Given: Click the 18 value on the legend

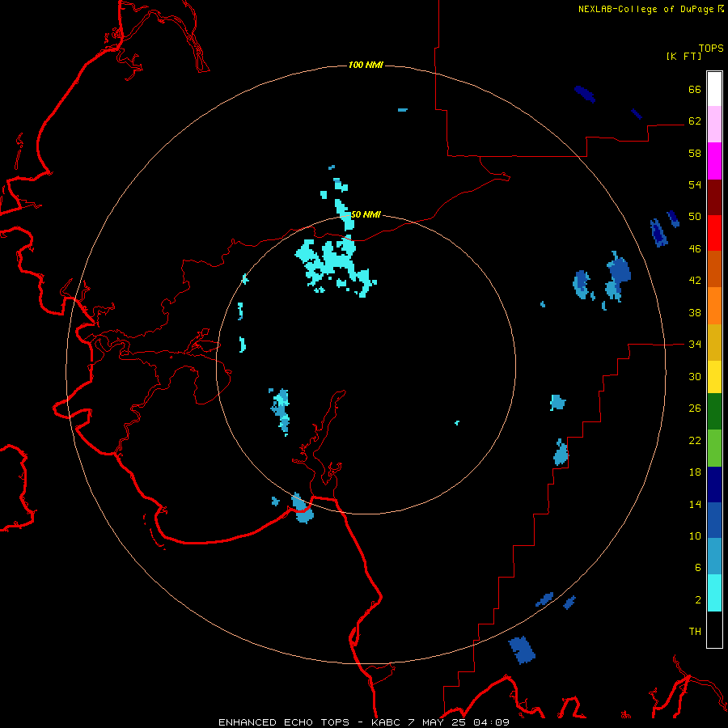Looking at the screenshot, I should [x=695, y=472].
